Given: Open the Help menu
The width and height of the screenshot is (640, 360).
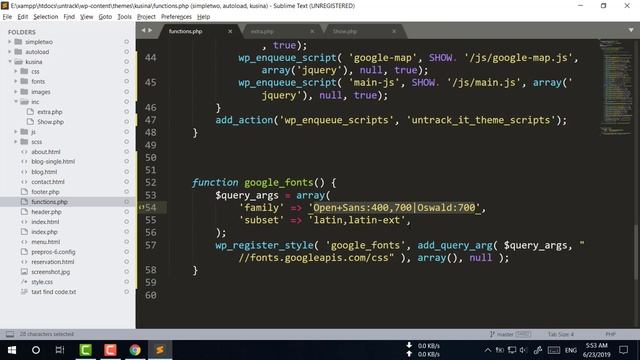Looking at the screenshot, I should click(203, 17).
